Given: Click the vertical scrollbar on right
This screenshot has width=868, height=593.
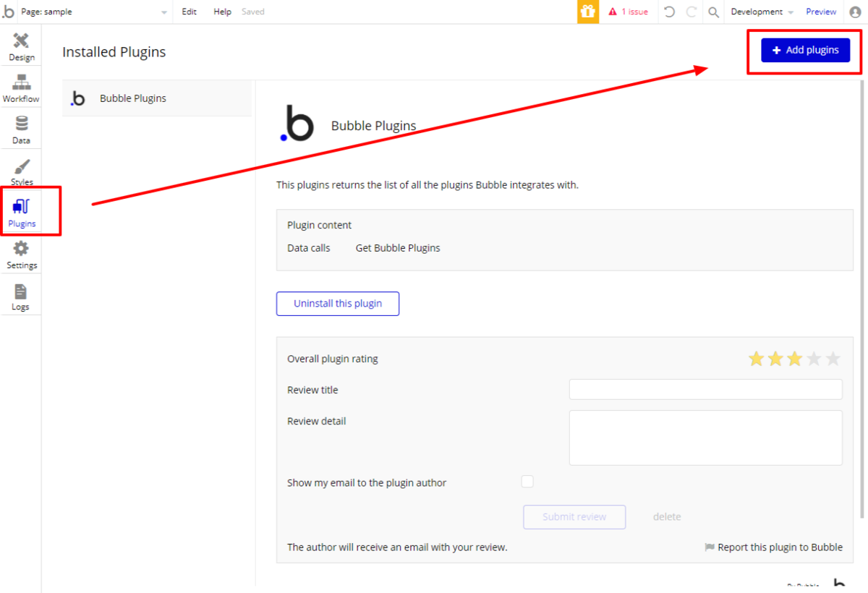Looking at the screenshot, I should 861,300.
